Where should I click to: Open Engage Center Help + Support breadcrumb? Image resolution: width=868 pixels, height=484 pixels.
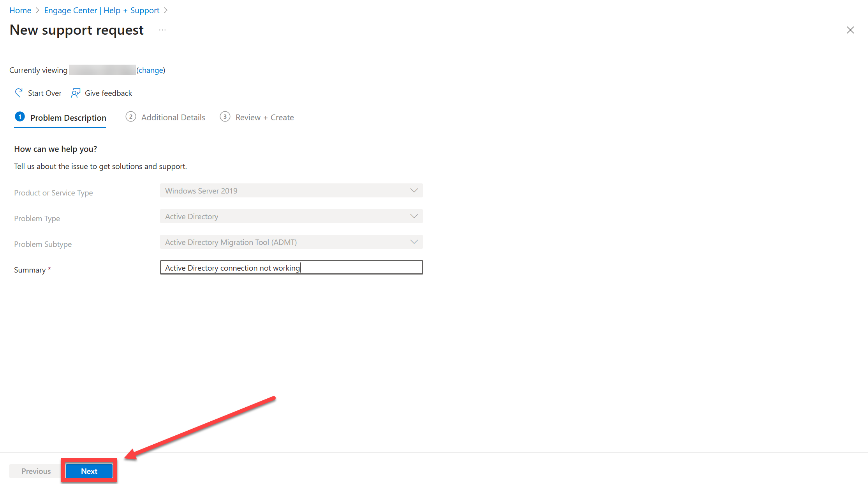pos(102,11)
